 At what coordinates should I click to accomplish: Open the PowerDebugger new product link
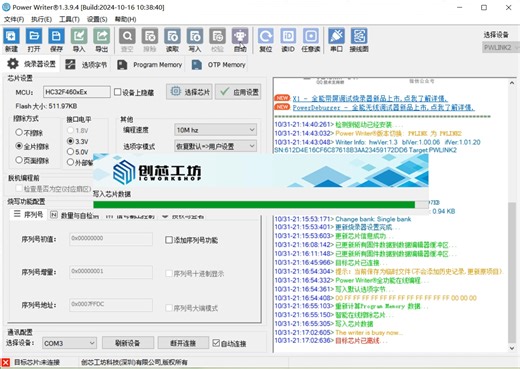[383, 107]
